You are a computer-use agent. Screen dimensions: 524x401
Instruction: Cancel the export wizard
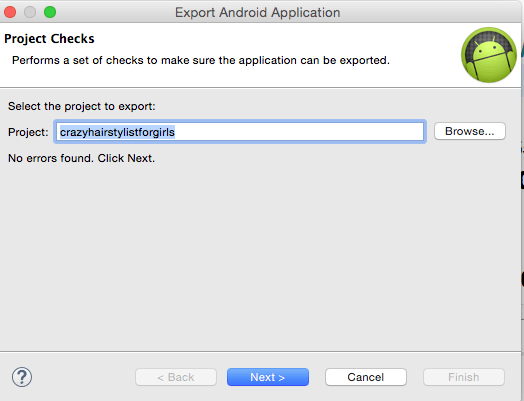(366, 377)
